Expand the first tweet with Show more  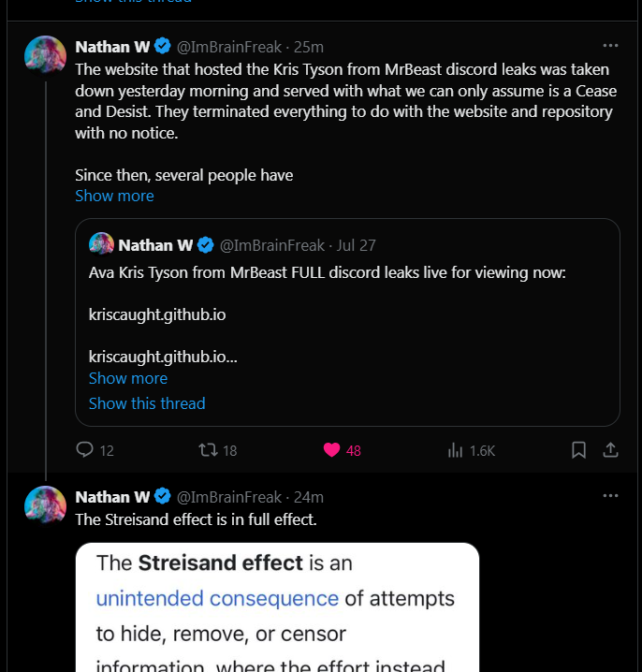click(114, 196)
